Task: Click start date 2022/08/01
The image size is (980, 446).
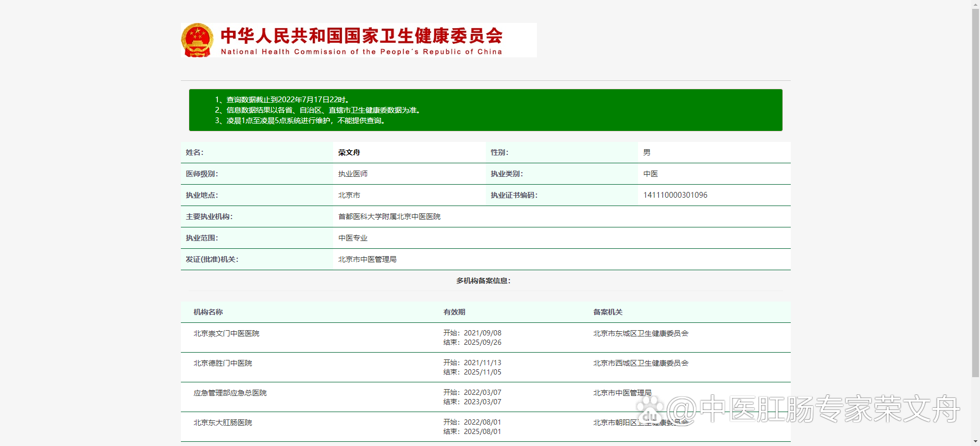Action: (x=483, y=422)
